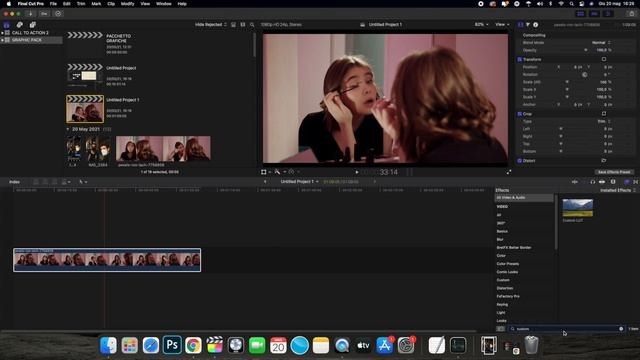The width and height of the screenshot is (640, 360).
Task: Click the Opacity slider handle
Action: [x=586, y=50]
